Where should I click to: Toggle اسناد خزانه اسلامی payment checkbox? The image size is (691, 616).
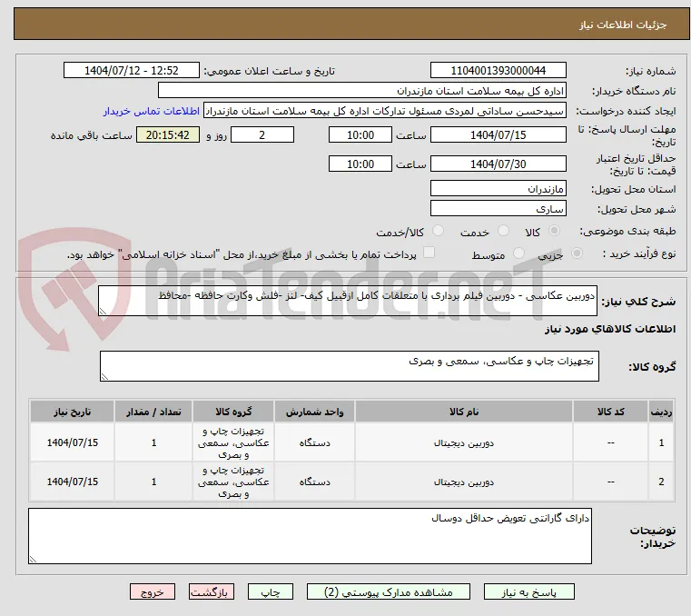pyautogui.click(x=429, y=253)
